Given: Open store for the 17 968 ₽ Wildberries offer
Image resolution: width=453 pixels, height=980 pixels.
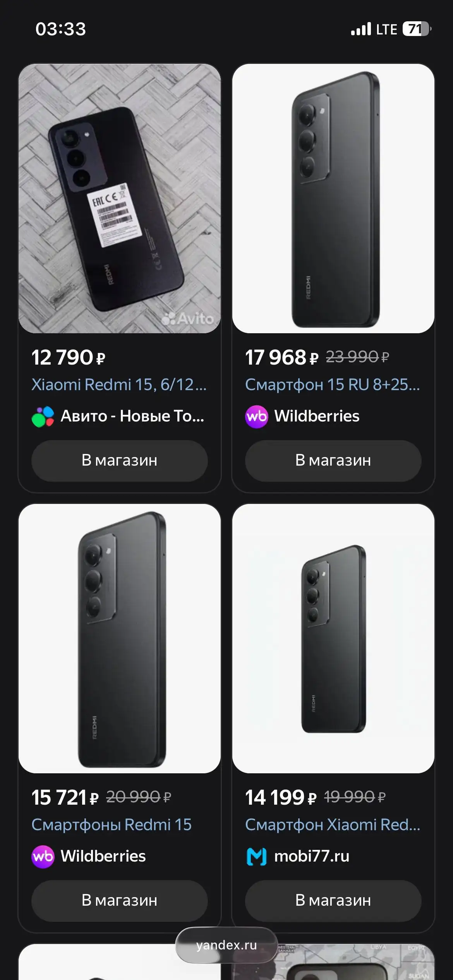Looking at the screenshot, I should [x=333, y=461].
